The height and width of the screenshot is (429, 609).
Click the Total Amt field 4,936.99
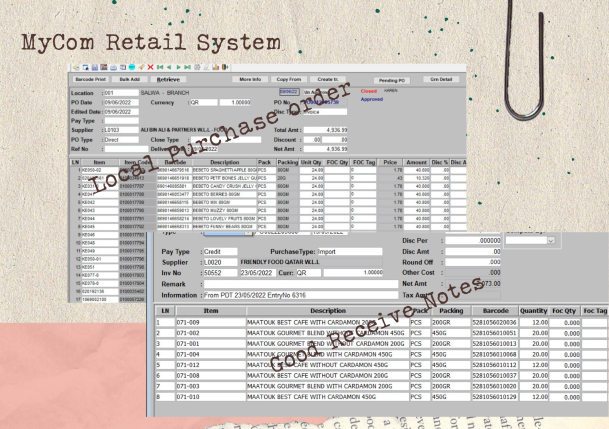[x=325, y=130]
